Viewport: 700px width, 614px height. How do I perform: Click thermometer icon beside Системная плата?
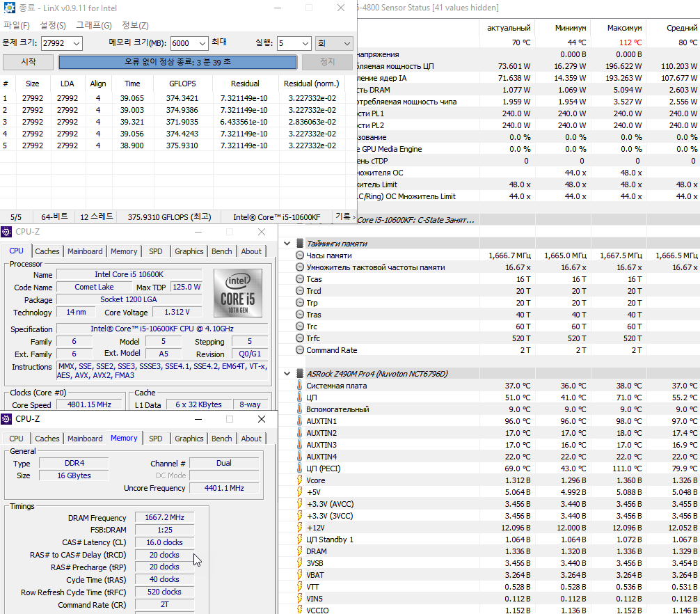(x=300, y=386)
